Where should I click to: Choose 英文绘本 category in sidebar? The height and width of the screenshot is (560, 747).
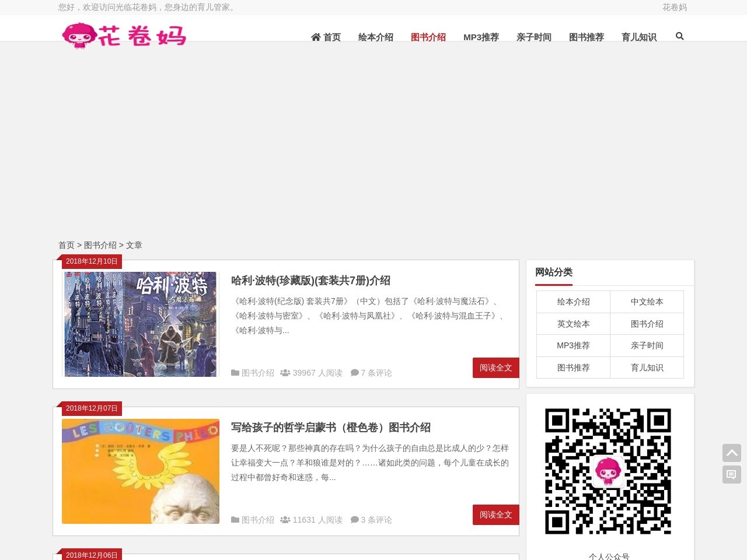point(573,324)
